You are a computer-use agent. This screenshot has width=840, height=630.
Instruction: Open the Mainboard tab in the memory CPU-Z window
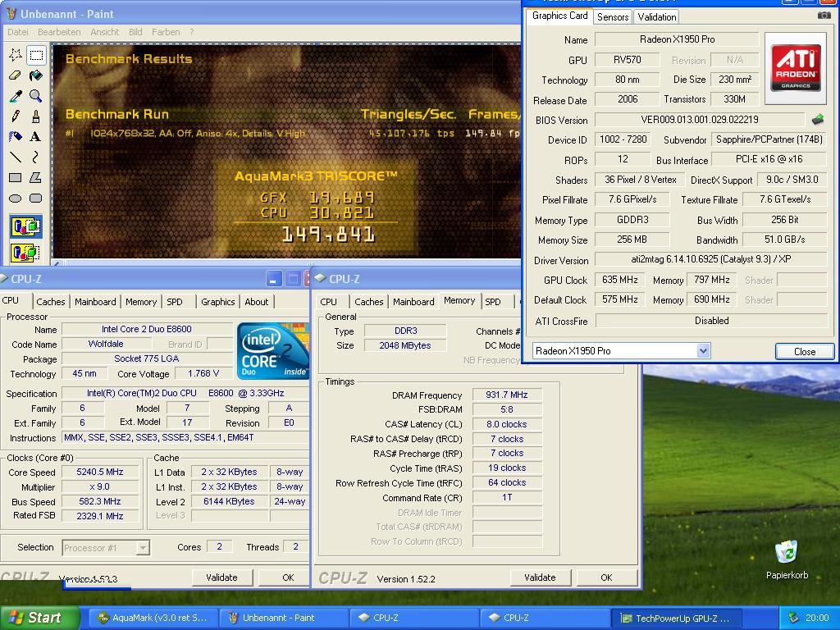413,302
